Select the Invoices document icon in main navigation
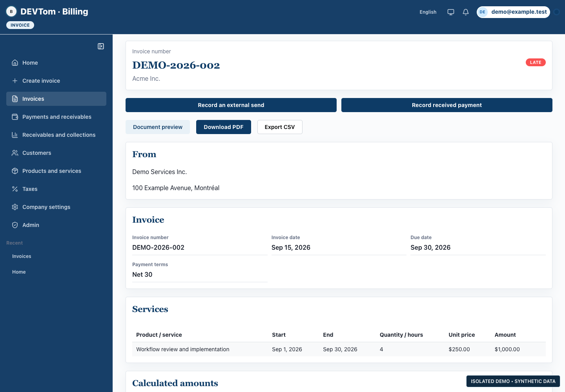The height and width of the screenshot is (392, 565). point(15,99)
